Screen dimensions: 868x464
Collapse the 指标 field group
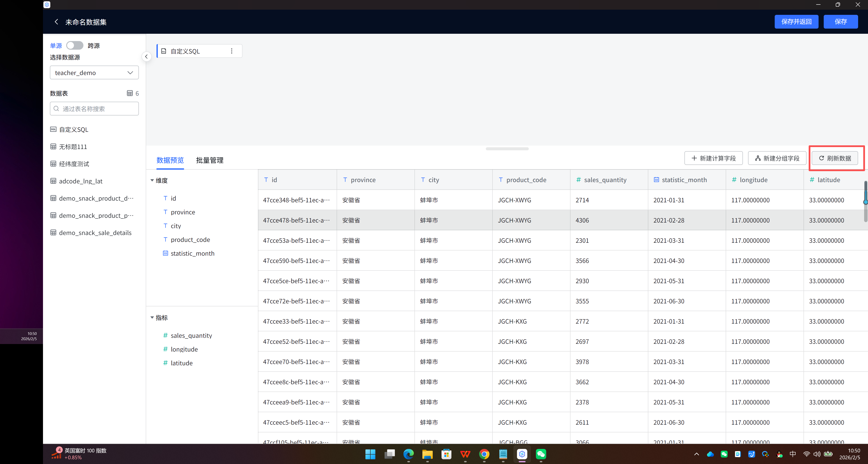pyautogui.click(x=152, y=318)
